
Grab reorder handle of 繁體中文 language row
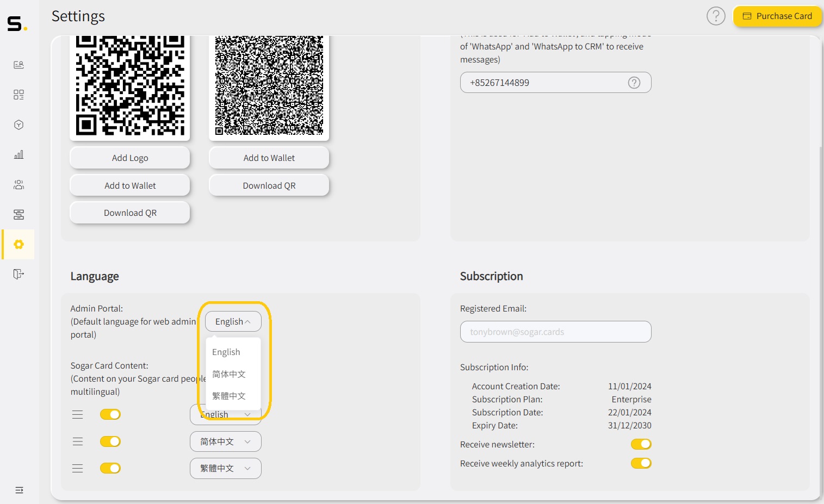78,468
